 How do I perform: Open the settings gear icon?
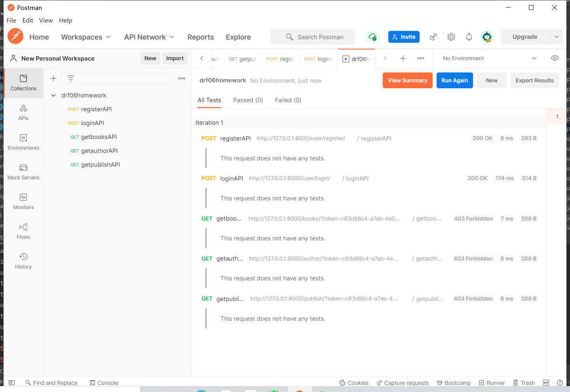pyautogui.click(x=451, y=37)
